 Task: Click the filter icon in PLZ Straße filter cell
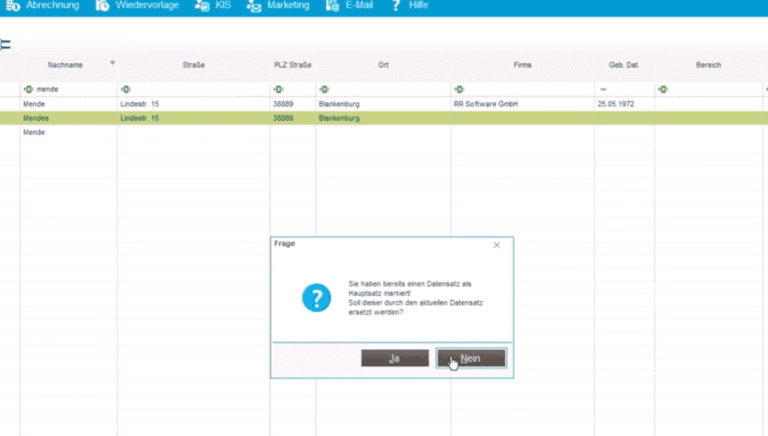point(278,89)
